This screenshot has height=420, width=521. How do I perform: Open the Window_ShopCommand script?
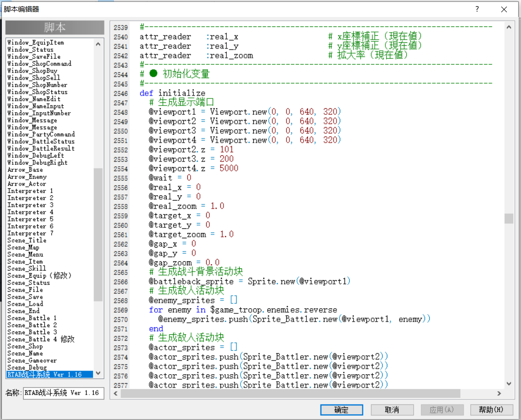[39, 64]
